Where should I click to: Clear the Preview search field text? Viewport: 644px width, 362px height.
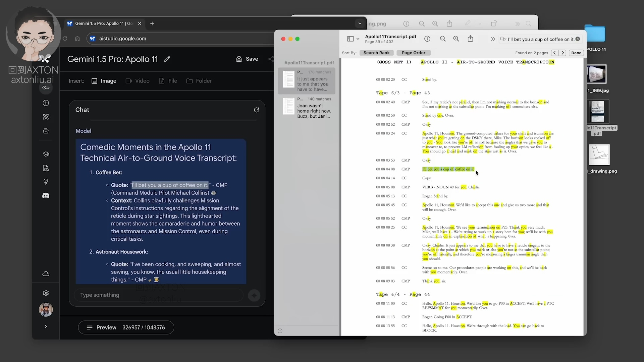(x=578, y=39)
